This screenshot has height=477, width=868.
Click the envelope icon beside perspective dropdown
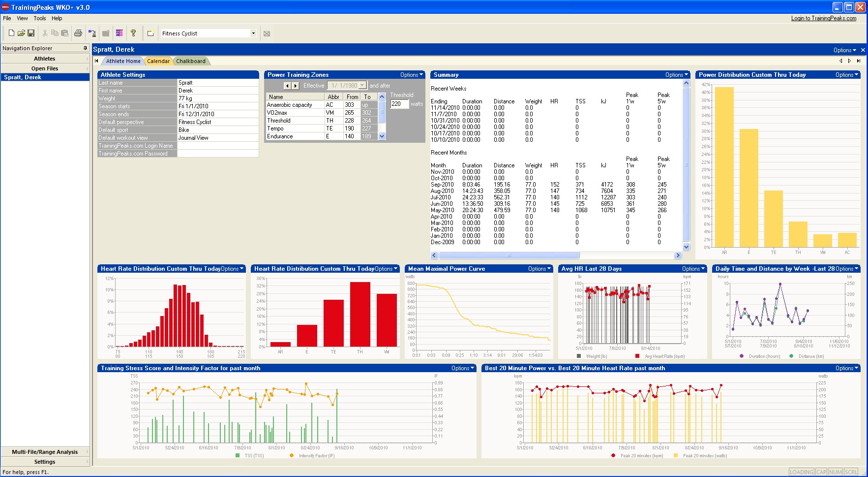pyautogui.click(x=267, y=33)
